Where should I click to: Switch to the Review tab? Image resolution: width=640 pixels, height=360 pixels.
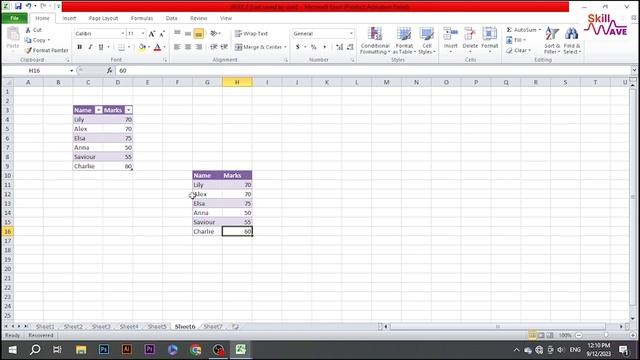click(x=198, y=18)
